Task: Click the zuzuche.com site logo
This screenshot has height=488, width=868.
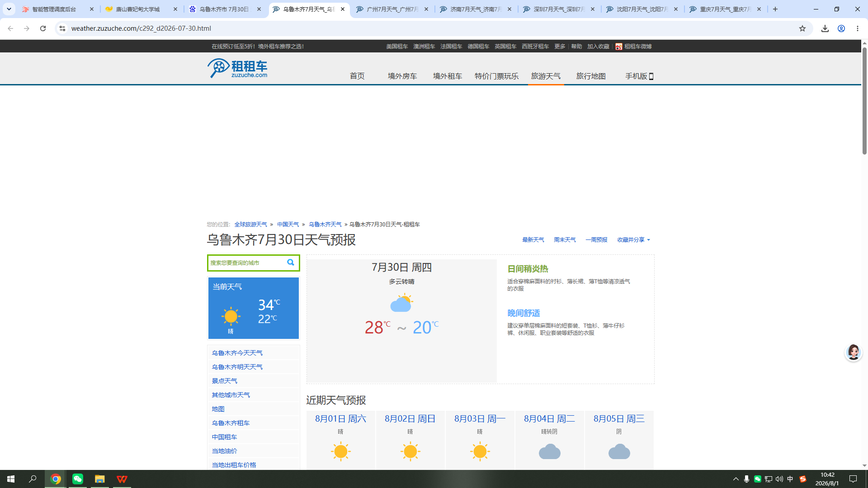Action: [237, 68]
